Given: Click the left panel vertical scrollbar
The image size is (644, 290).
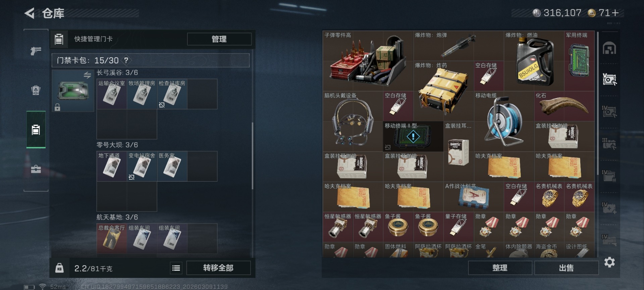Looking at the screenshot, I should [x=252, y=156].
